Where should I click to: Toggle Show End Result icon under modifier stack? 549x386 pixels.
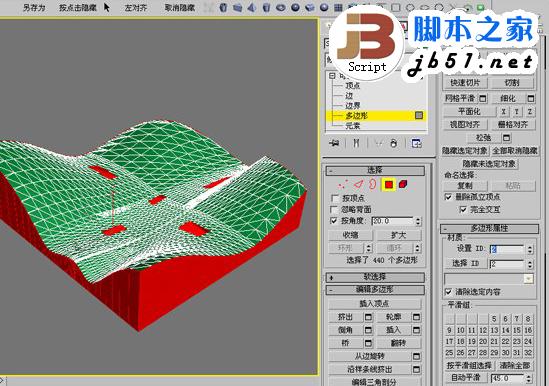tap(356, 143)
